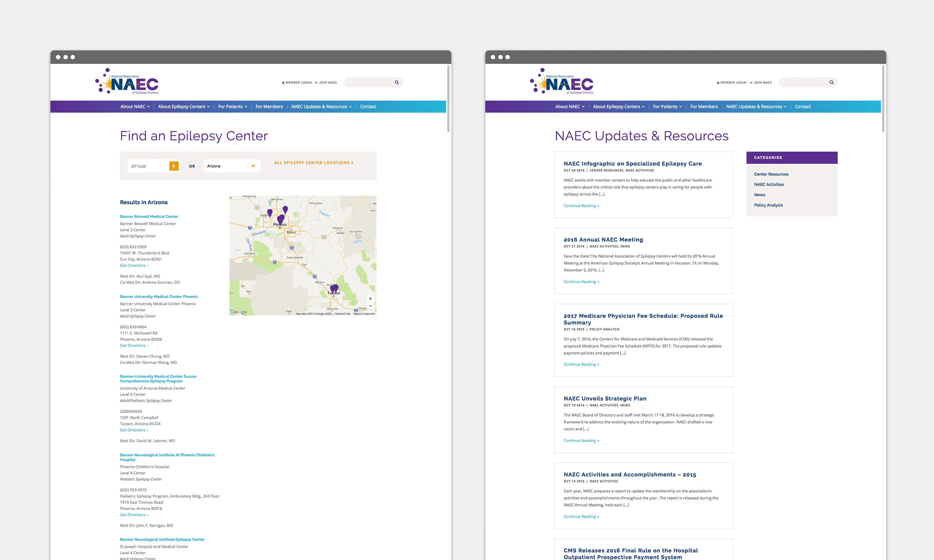Open All Epilepsy Center Locations link

pos(314,163)
